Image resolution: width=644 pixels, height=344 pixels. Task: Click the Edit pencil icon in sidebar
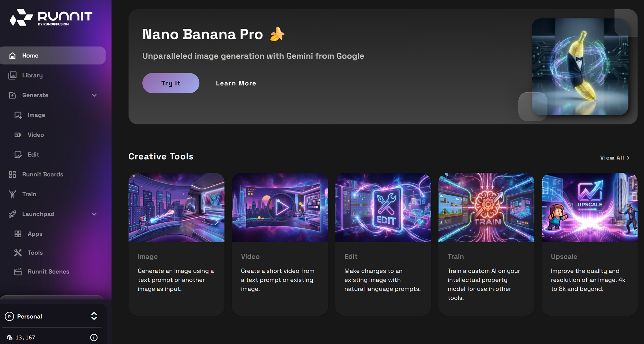[x=18, y=155]
